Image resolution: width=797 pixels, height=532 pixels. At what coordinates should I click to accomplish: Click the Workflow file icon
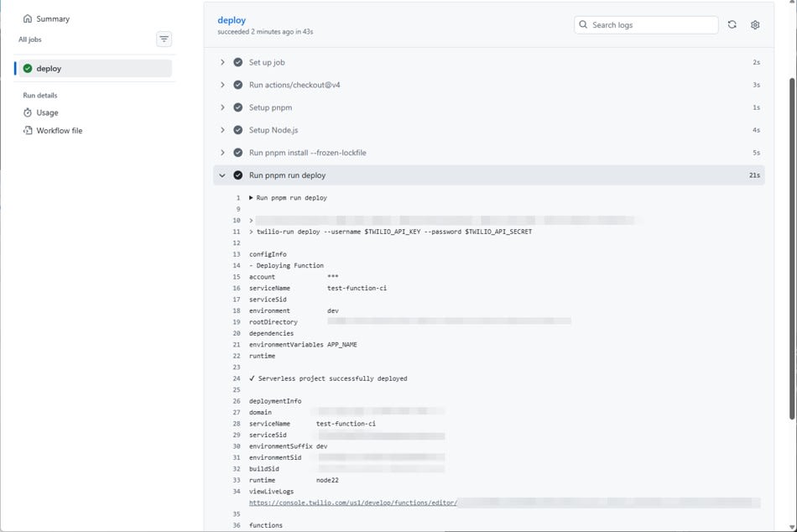[28, 131]
